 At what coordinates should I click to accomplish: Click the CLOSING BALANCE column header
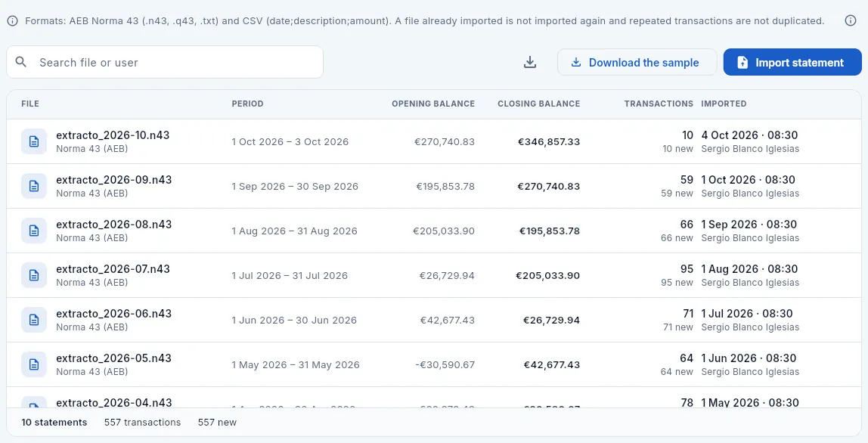[538, 104]
